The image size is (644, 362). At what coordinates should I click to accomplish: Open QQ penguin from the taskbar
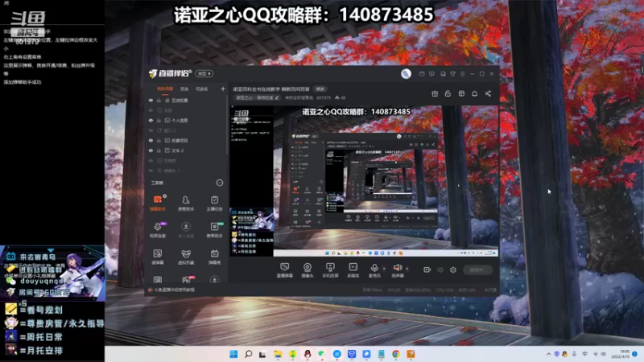pos(308,354)
